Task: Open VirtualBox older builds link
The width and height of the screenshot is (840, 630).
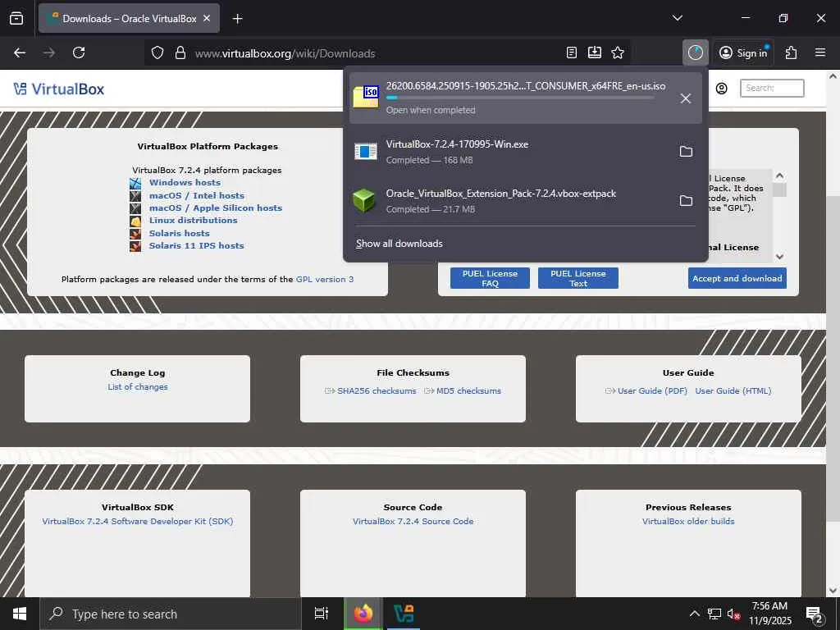Action: (688, 521)
